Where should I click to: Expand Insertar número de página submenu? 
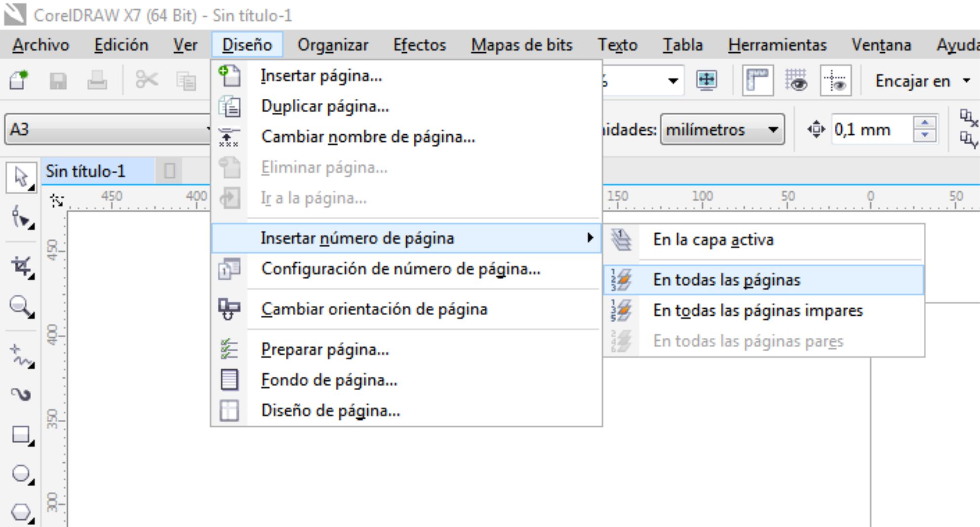coord(407,239)
